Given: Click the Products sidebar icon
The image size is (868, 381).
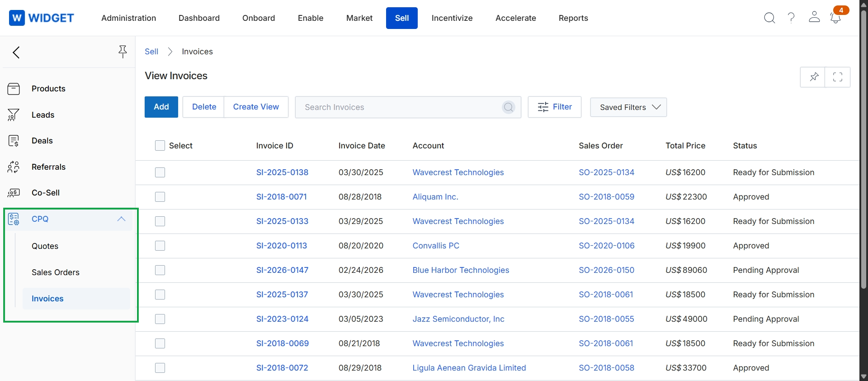Looking at the screenshot, I should pyautogui.click(x=14, y=89).
